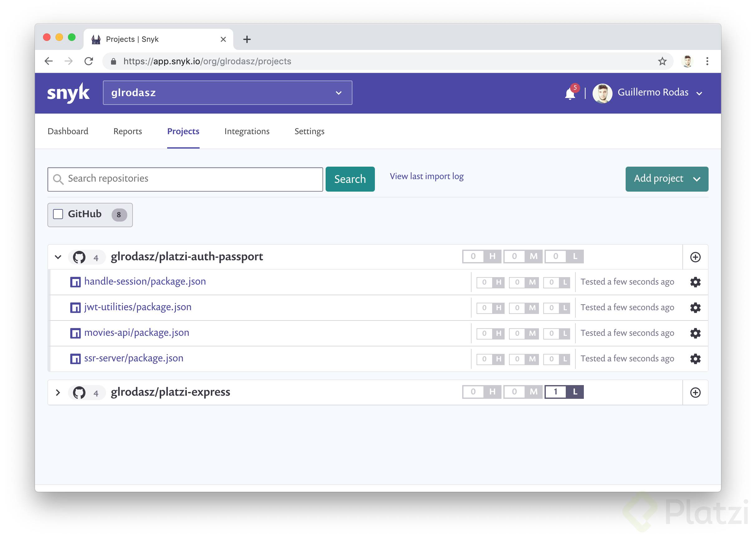This screenshot has width=756, height=538.
Task: Click the browser address bar URL
Action: (207, 61)
